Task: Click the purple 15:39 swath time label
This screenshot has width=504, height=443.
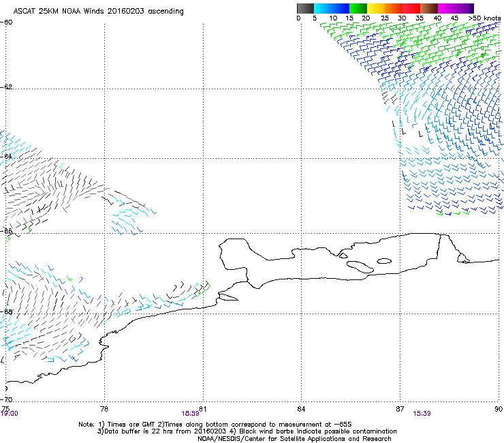Action: [422, 414]
